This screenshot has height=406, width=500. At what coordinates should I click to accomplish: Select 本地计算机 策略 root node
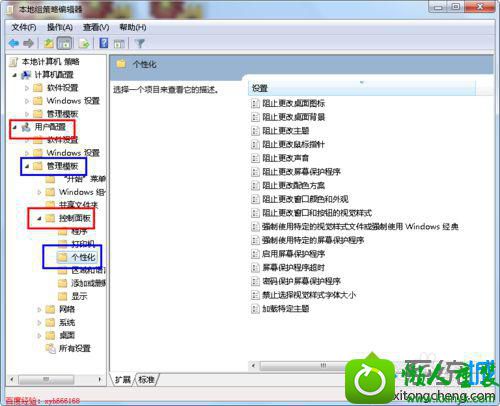(50, 62)
